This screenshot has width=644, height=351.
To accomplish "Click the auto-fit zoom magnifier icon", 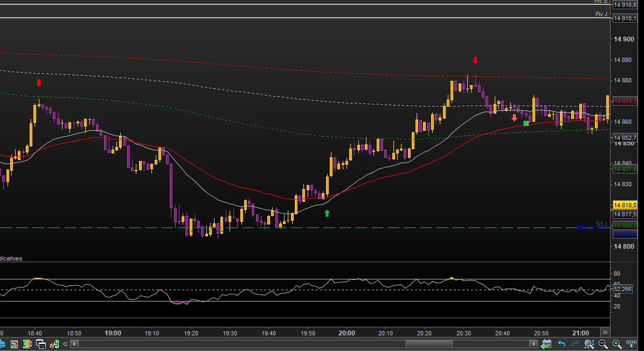I will click(x=590, y=344).
